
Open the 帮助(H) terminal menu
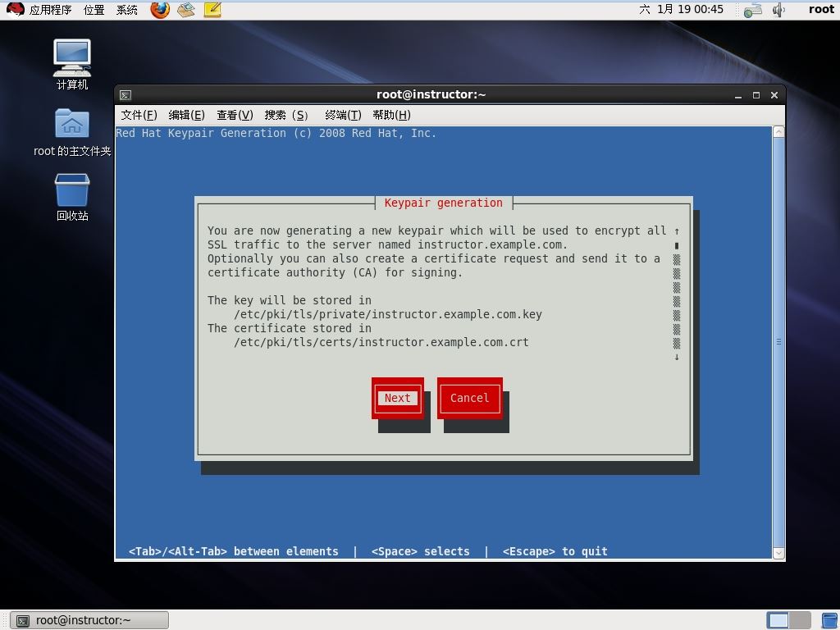[391, 115]
